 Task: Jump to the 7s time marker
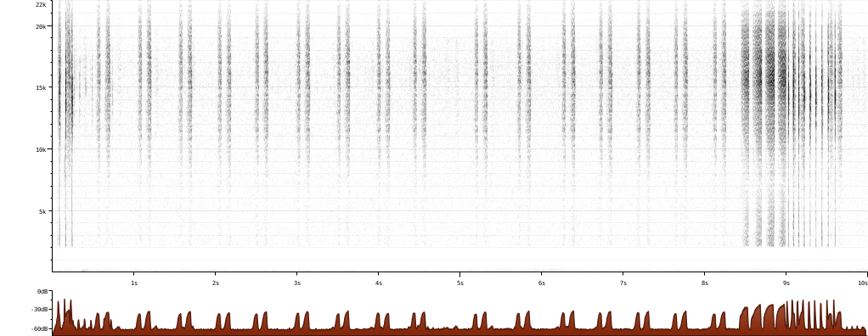coord(623,283)
